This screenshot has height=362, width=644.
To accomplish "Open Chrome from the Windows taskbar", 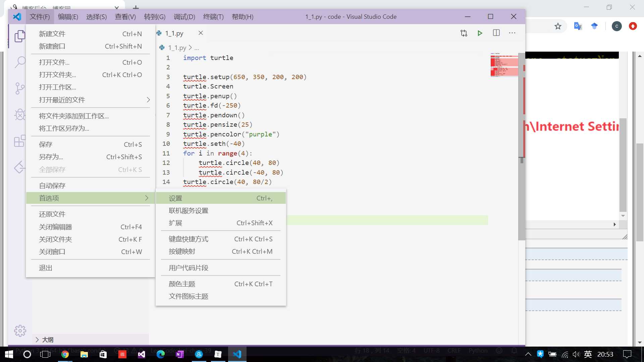I will (x=65, y=354).
